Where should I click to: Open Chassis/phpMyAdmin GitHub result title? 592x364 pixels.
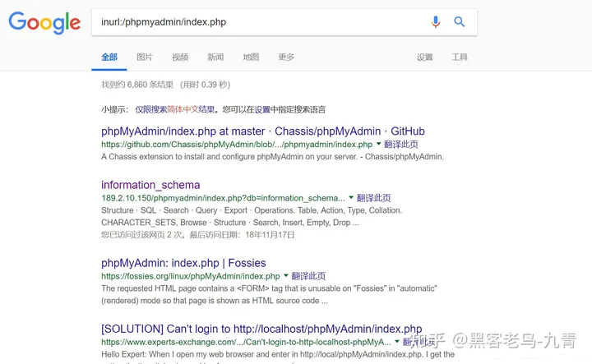pyautogui.click(x=263, y=131)
